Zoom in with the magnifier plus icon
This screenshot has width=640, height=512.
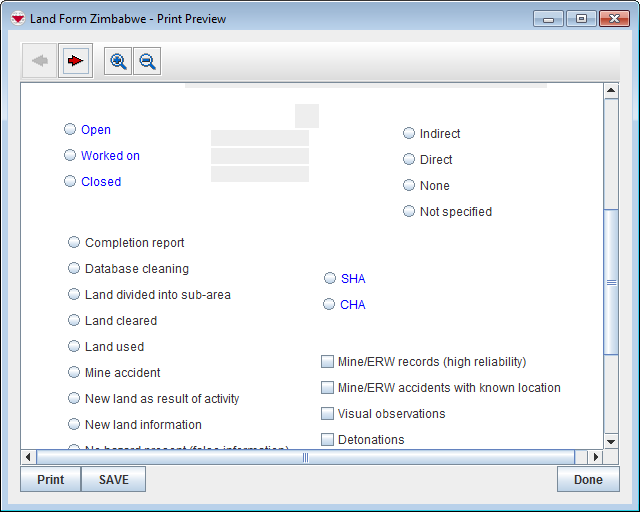[118, 61]
